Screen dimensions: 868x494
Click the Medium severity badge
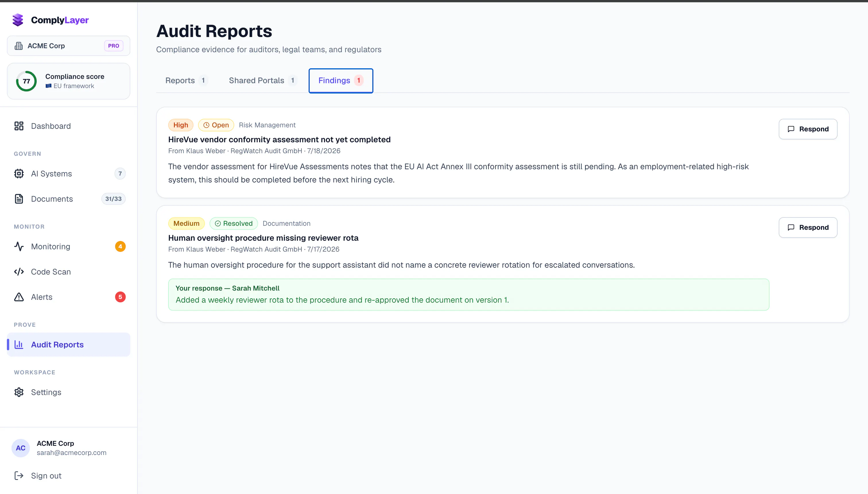click(x=186, y=223)
